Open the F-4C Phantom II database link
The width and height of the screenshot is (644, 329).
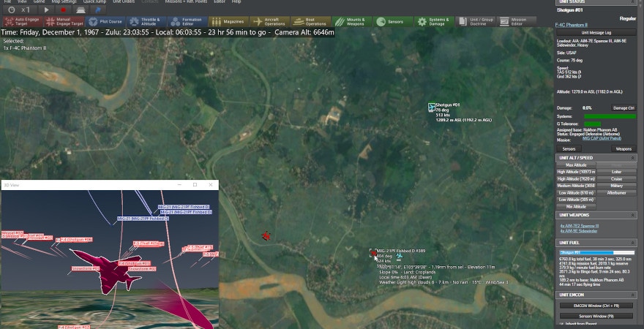(572, 25)
